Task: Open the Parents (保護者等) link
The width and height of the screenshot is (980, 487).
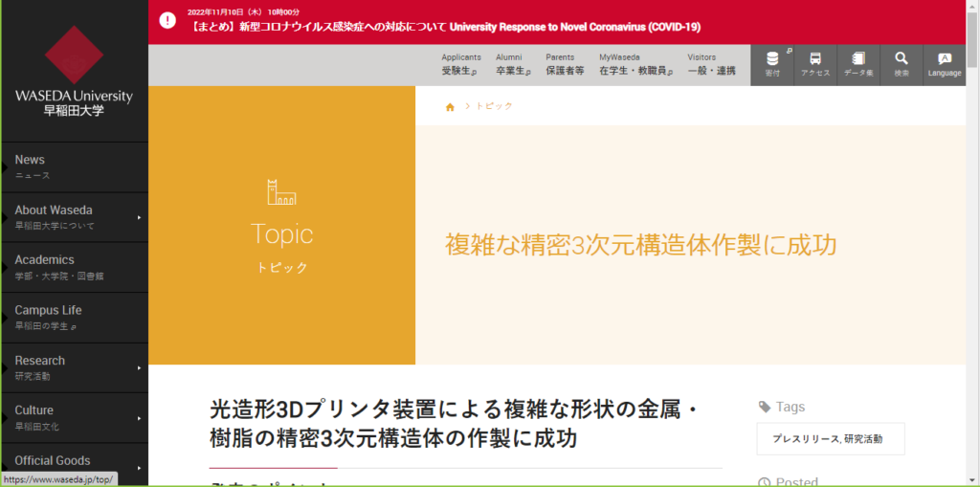Action: (x=565, y=64)
